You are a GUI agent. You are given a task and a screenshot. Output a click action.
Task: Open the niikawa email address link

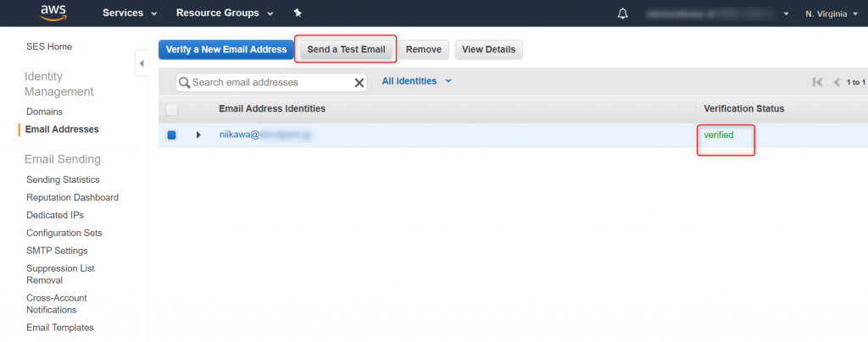click(x=264, y=135)
